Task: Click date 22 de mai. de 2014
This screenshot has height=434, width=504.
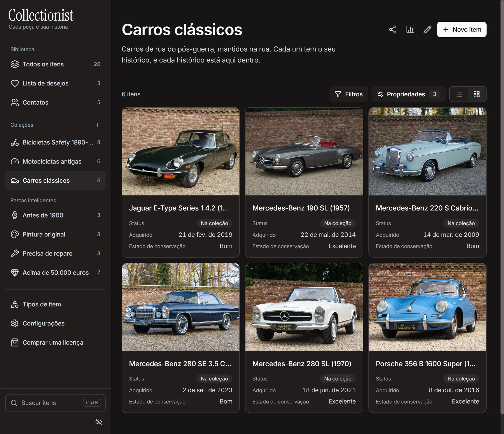Action: click(328, 234)
